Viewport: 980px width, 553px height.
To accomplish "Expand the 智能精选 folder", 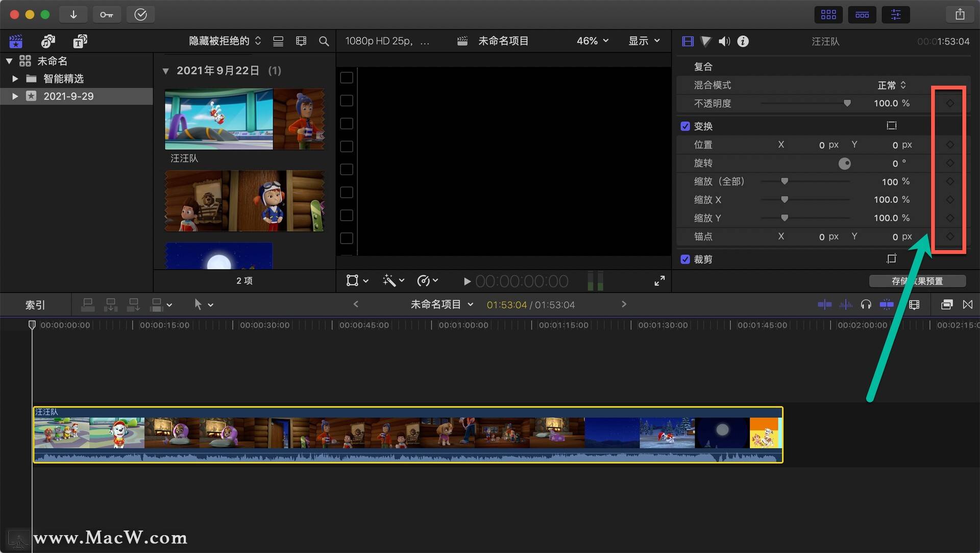I will tap(15, 79).
